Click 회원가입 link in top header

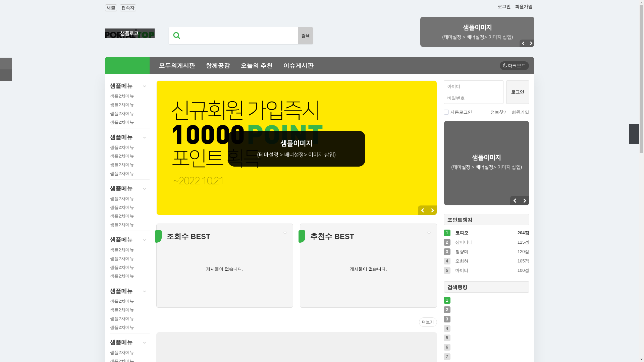[524, 7]
